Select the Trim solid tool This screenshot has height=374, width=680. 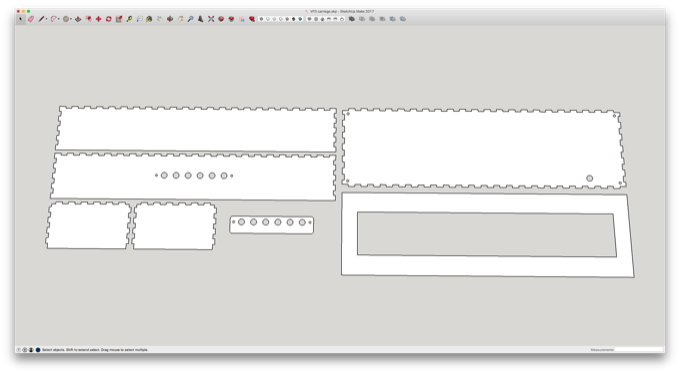point(392,19)
